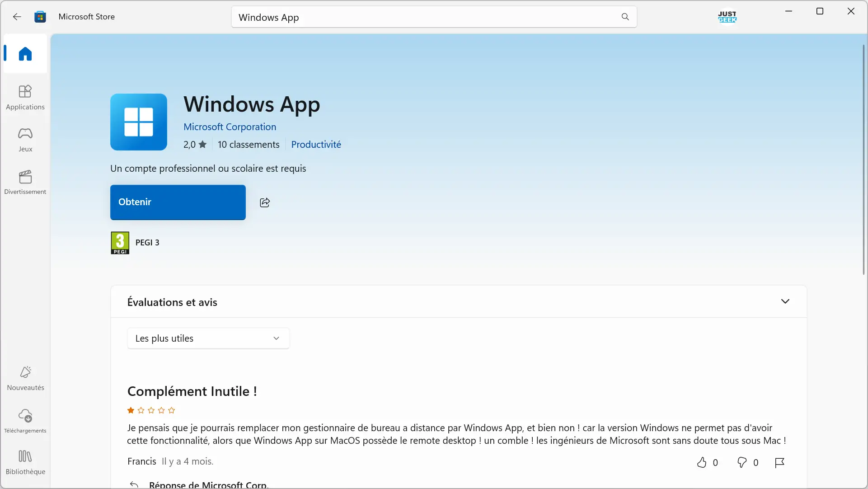Collapse the Évaluations et avis section
The width and height of the screenshot is (868, 489).
click(785, 301)
